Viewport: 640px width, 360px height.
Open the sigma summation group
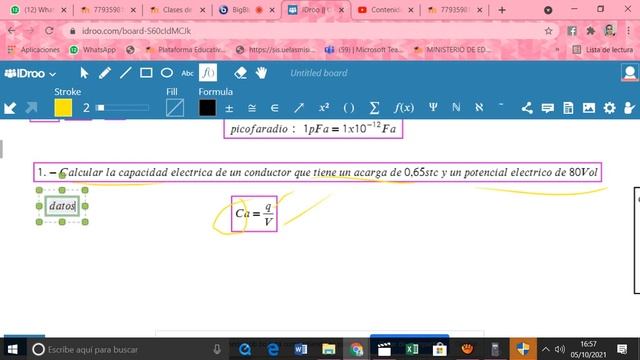[374, 108]
